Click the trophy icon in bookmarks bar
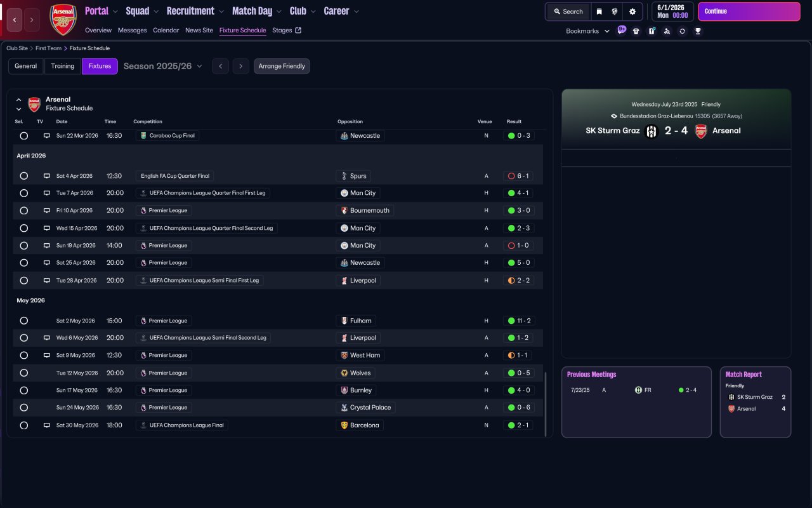Image resolution: width=812 pixels, height=508 pixels. pos(698,31)
